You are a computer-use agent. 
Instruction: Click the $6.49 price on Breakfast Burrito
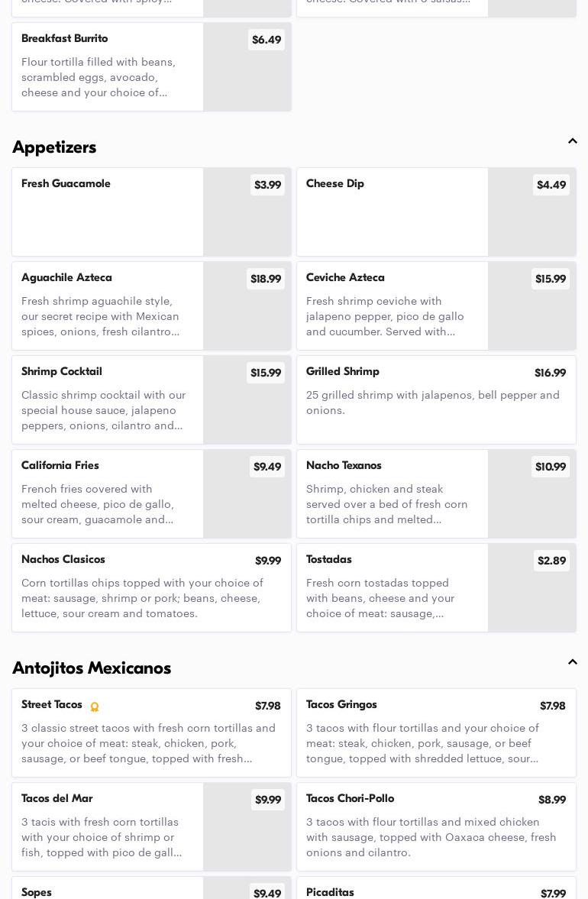pyautogui.click(x=266, y=40)
